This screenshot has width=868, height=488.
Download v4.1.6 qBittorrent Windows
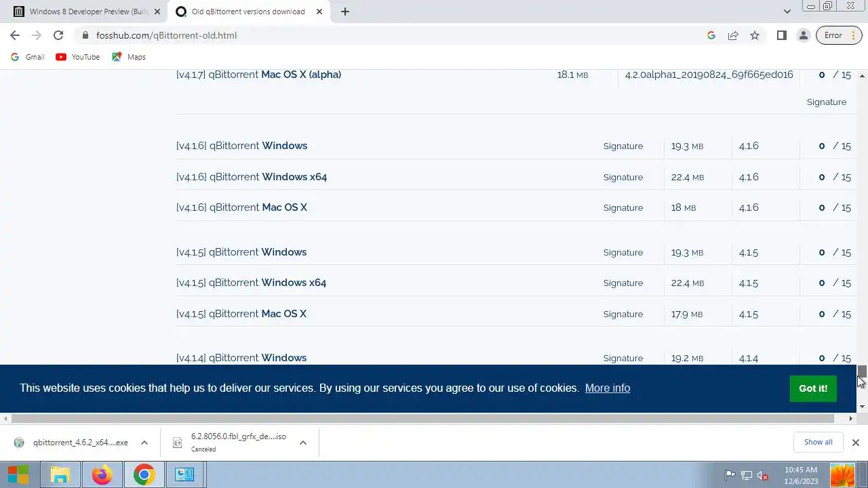pyautogui.click(x=241, y=146)
